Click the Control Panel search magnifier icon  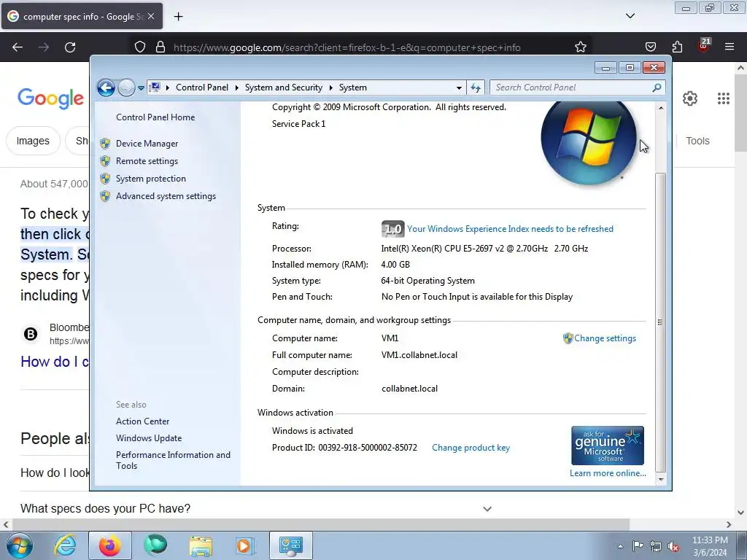[x=657, y=87]
